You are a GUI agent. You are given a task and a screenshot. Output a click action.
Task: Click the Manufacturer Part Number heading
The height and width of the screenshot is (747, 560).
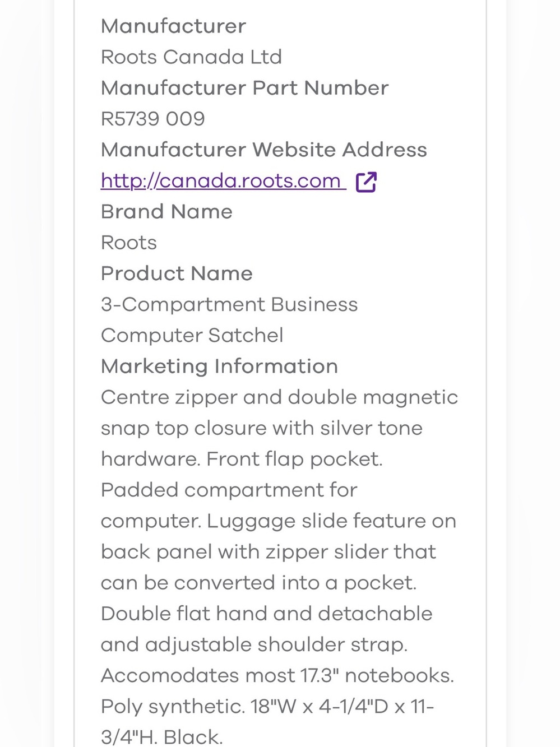244,88
